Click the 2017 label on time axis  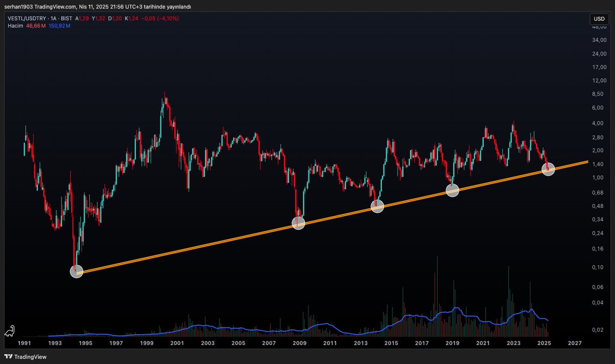[x=422, y=343]
